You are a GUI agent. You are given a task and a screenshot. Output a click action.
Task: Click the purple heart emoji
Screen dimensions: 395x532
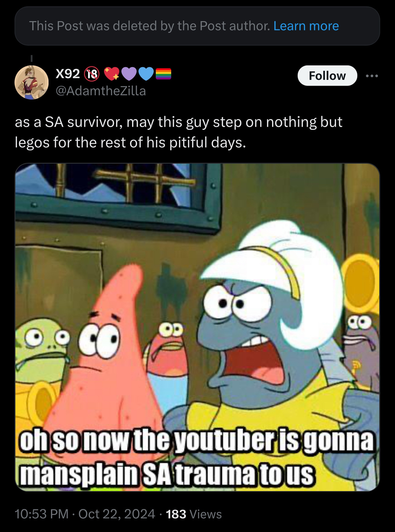[x=129, y=74]
